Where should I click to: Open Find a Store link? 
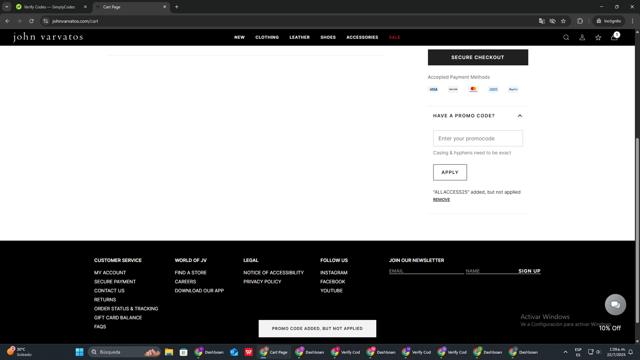click(190, 273)
